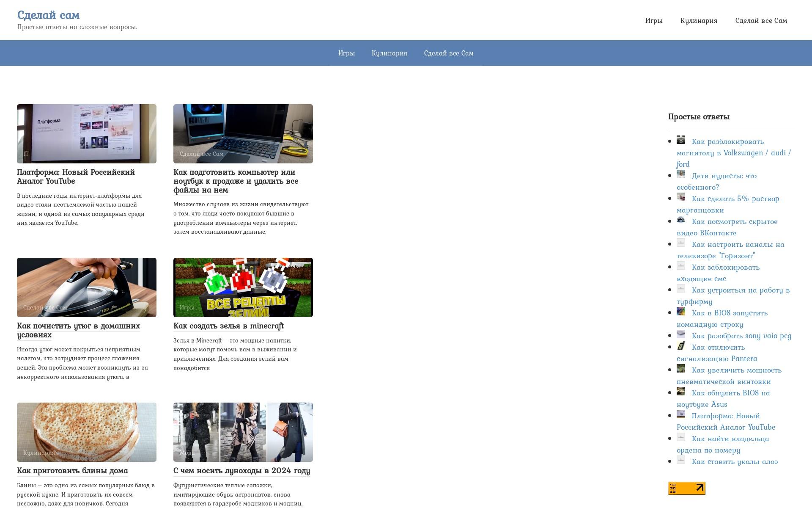Click thumbnail icon beside '5% раствор марганцовки'
Viewport: 812px width, 508px height.
[680, 197]
